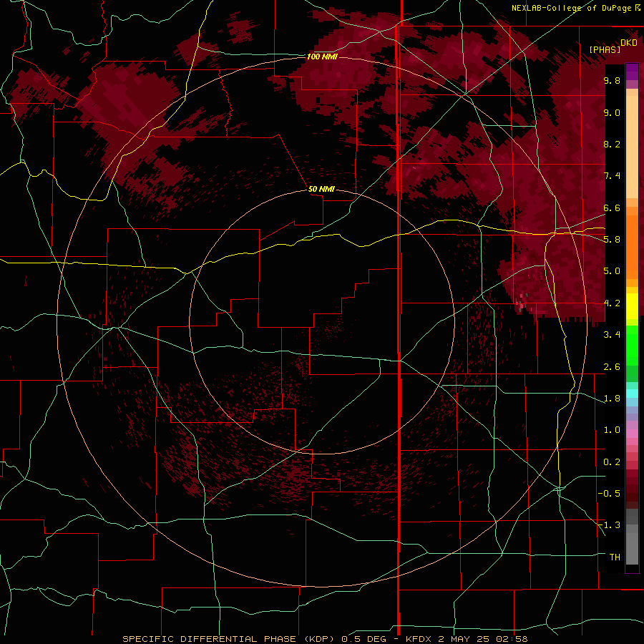The width and height of the screenshot is (644, 644).
Task: Click the pink segment of the color bar
Action: 632,434
